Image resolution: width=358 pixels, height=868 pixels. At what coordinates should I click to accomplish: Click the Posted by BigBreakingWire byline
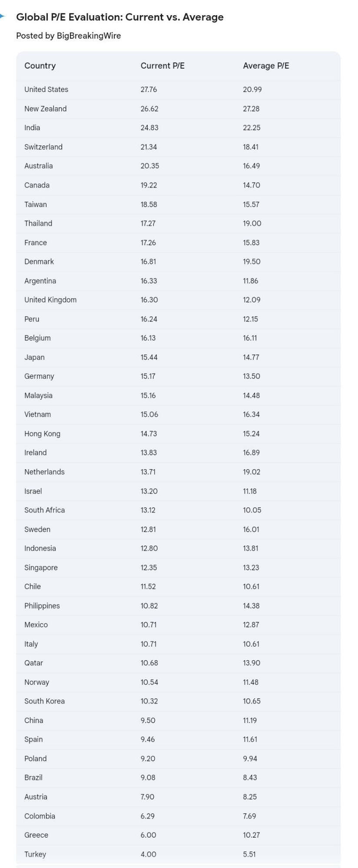click(68, 36)
